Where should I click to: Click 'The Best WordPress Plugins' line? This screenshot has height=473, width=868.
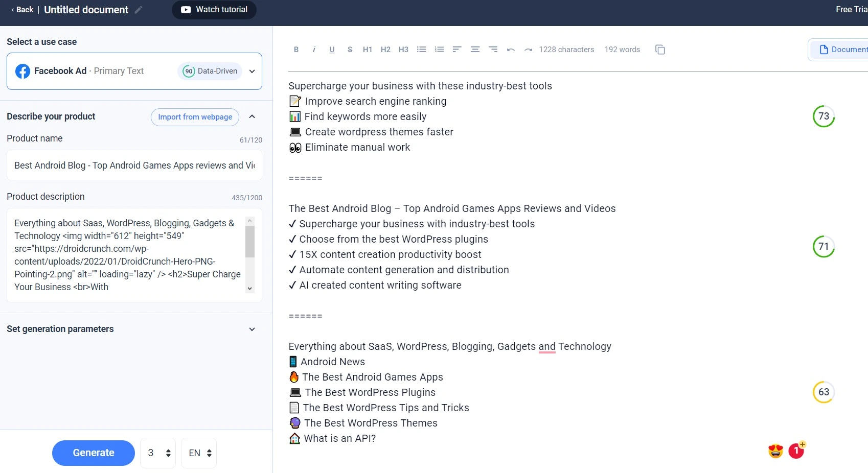(x=370, y=392)
